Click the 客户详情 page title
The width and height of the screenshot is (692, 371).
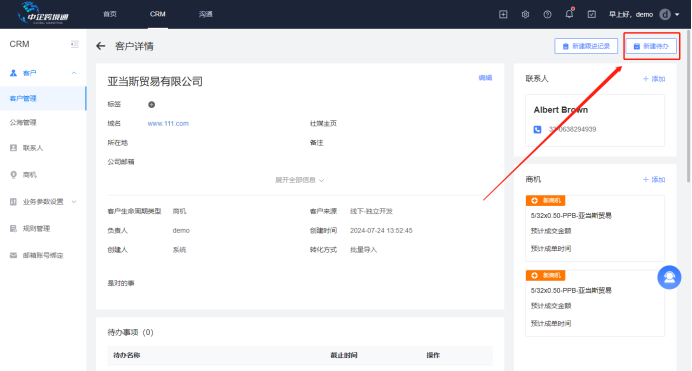[x=134, y=46]
